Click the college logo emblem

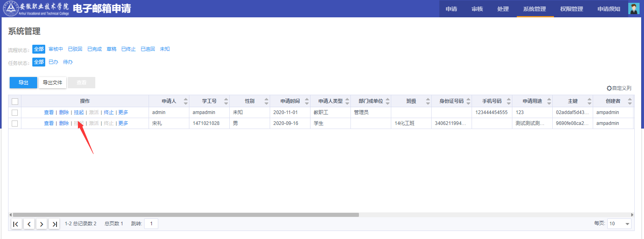(10, 8)
